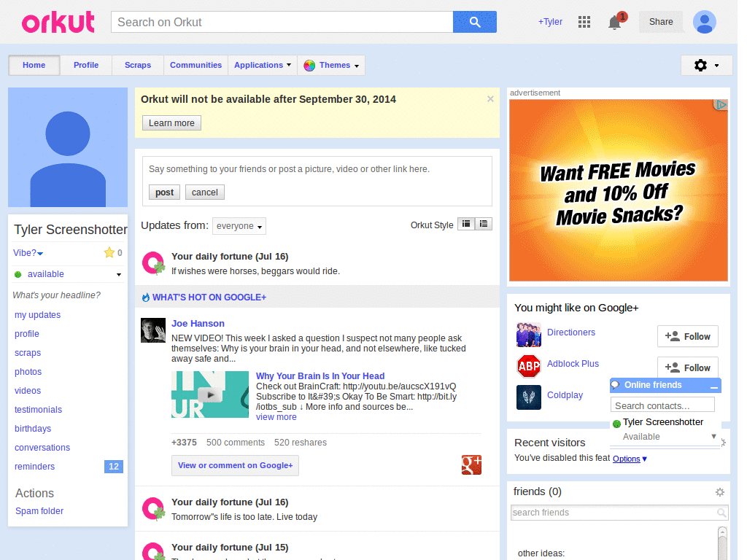Click the What's Hot flame icon

pos(146,297)
